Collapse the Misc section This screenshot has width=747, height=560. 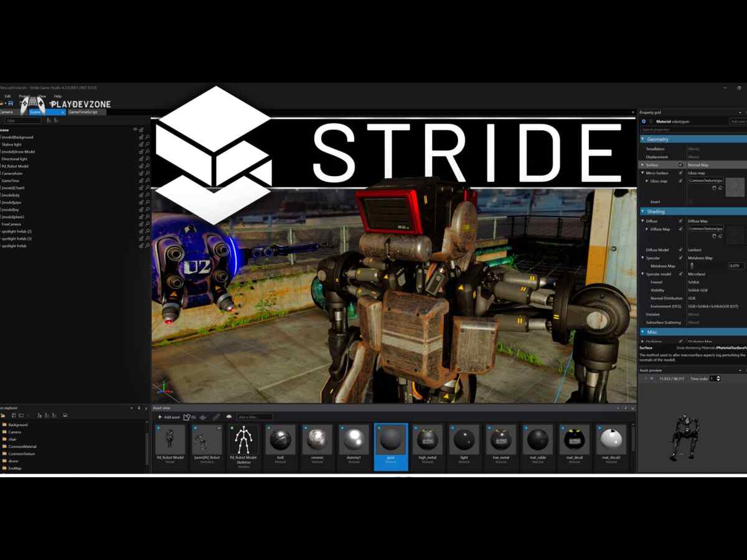tap(643, 332)
